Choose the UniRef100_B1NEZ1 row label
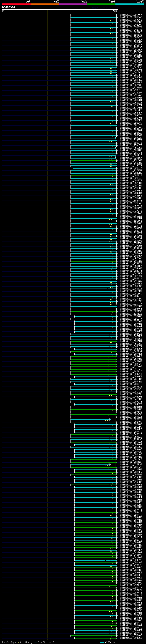 131,314
